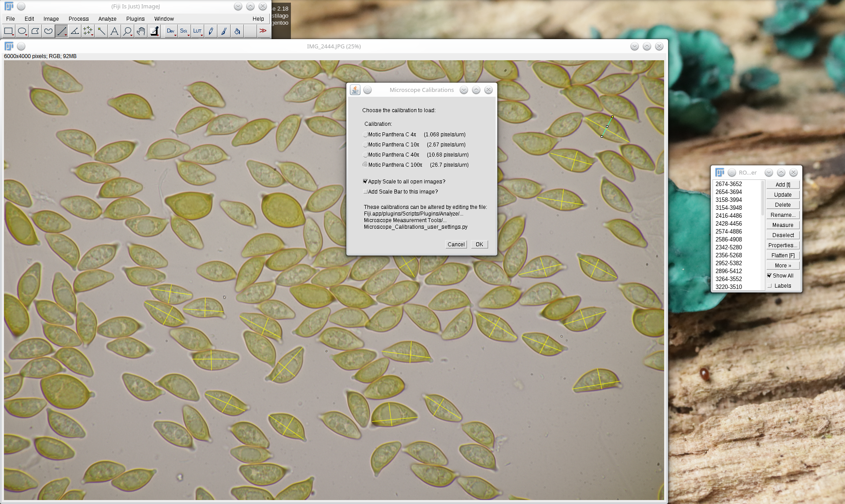Open the Stk stacks dropdown menu

184,31
